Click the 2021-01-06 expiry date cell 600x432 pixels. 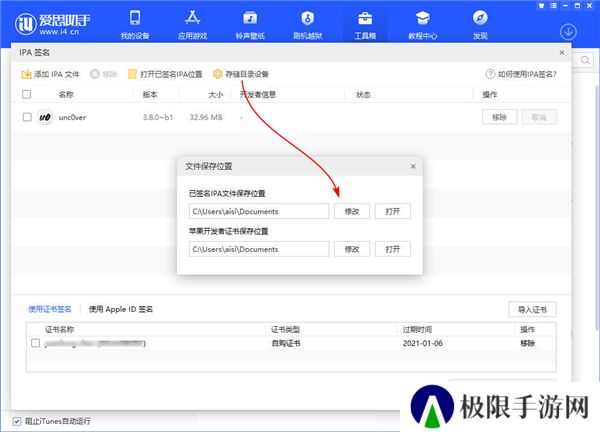tap(422, 343)
